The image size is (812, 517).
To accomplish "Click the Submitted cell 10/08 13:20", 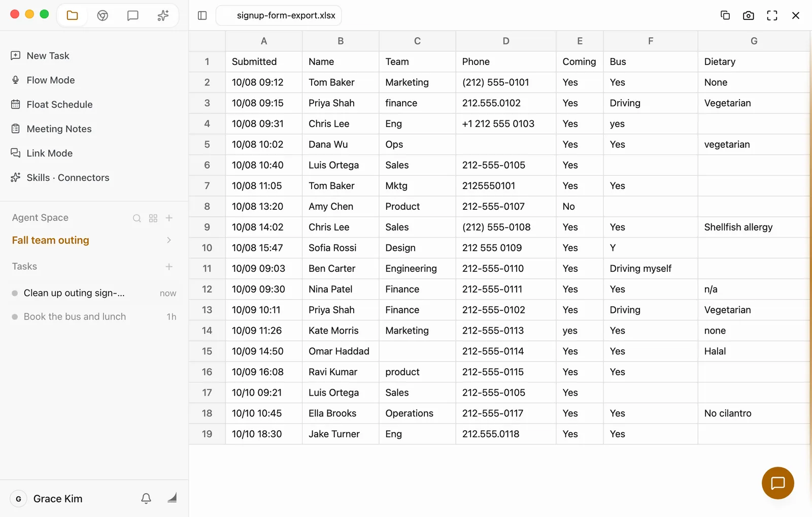I will [x=264, y=206].
